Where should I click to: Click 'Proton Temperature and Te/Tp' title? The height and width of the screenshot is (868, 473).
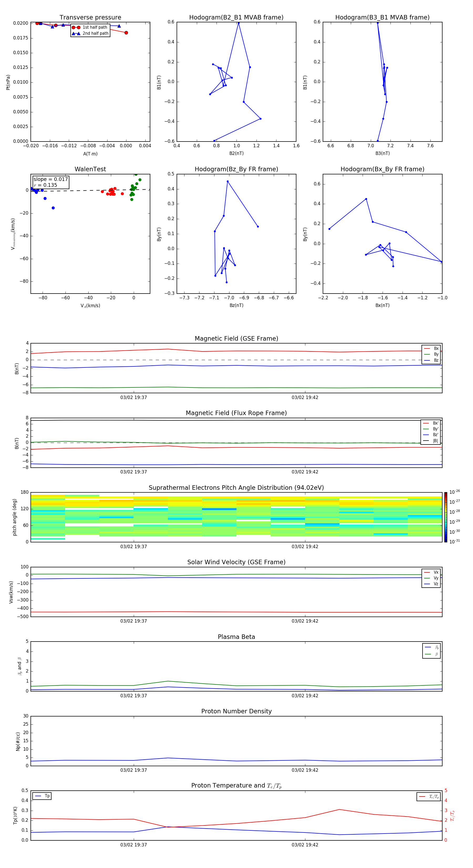236,786
